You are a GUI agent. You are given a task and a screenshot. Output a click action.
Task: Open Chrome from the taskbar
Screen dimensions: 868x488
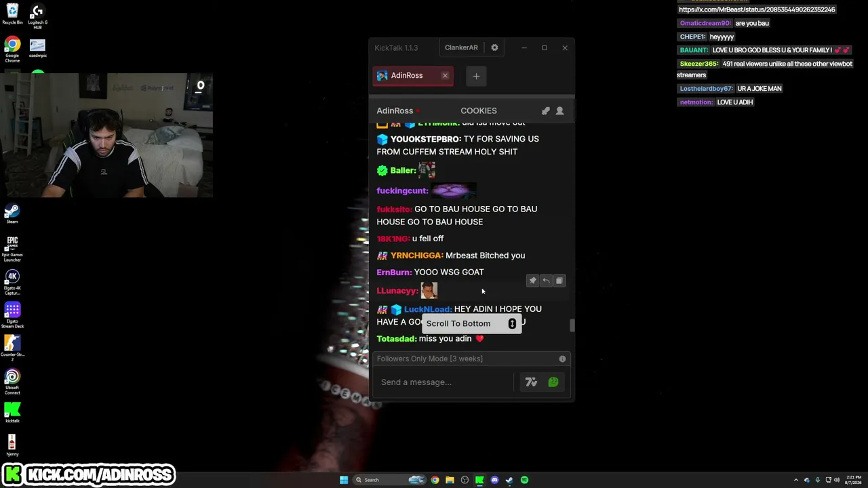(435, 480)
